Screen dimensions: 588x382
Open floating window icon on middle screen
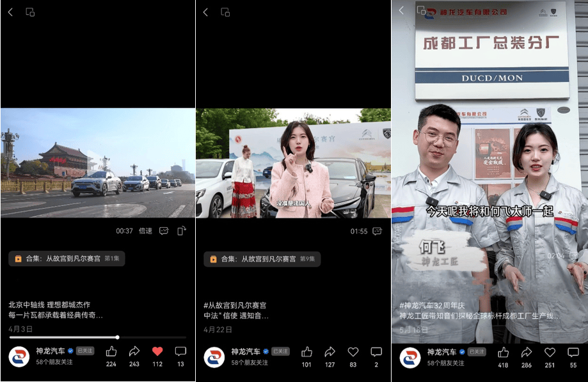(225, 12)
